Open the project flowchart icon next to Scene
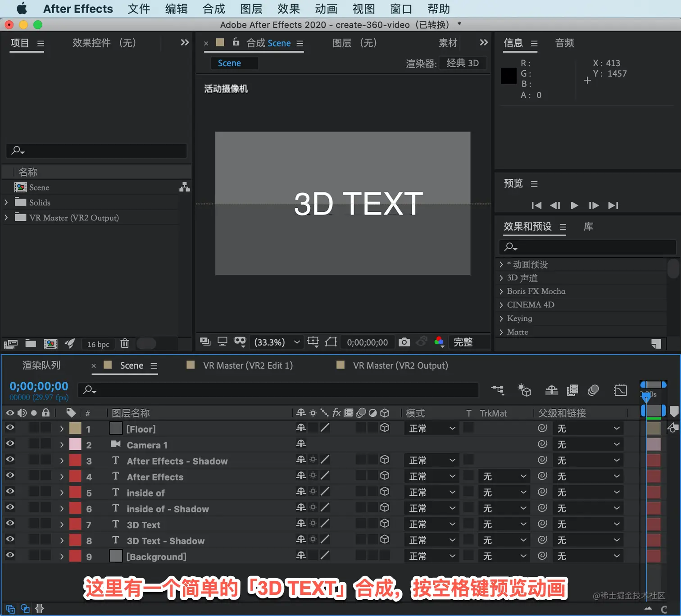The width and height of the screenshot is (681, 616). click(x=184, y=187)
